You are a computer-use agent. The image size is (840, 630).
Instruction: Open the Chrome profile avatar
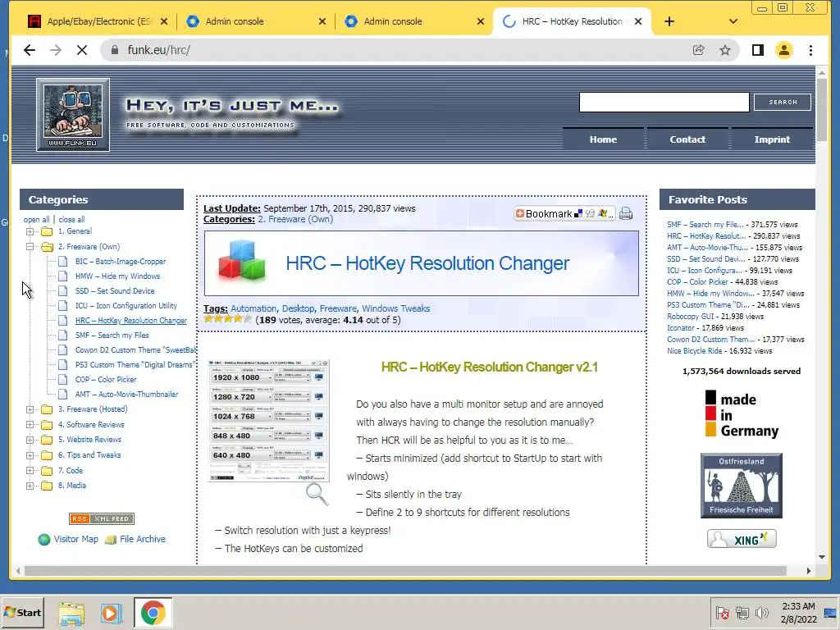point(783,50)
